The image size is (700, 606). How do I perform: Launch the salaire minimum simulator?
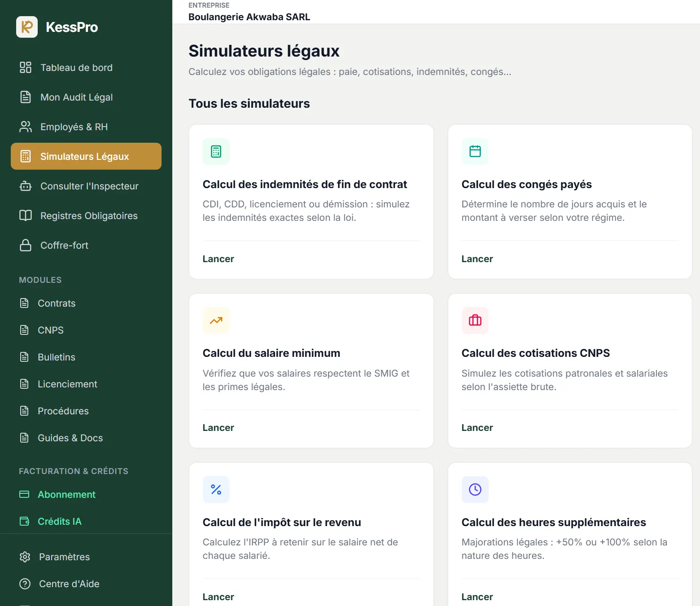(218, 428)
